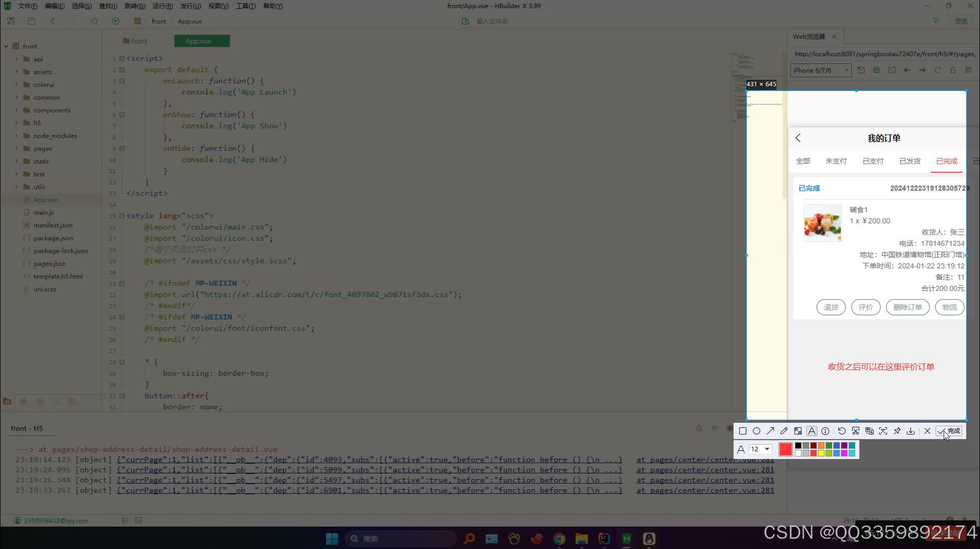Click the 物流 button on the order
Viewport: 980px width, 549px height.
tap(949, 307)
